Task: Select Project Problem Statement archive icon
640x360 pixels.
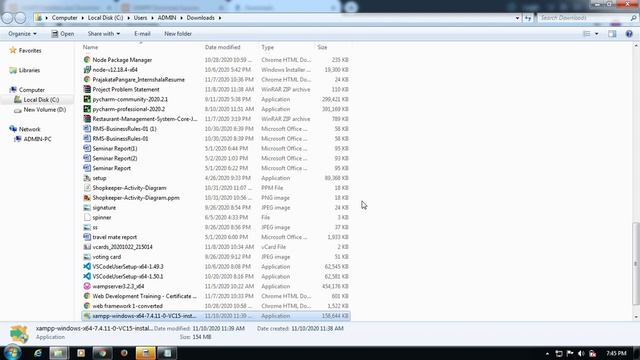Action: (x=87, y=89)
